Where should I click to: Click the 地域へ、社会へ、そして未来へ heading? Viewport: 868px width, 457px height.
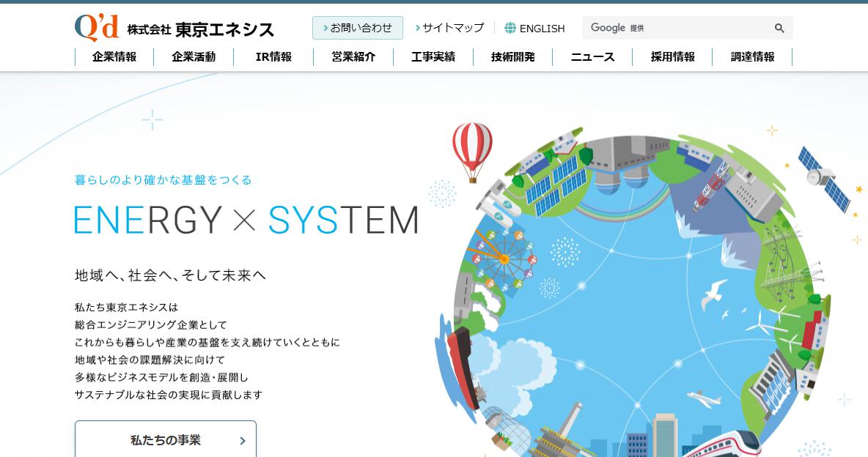(x=170, y=275)
